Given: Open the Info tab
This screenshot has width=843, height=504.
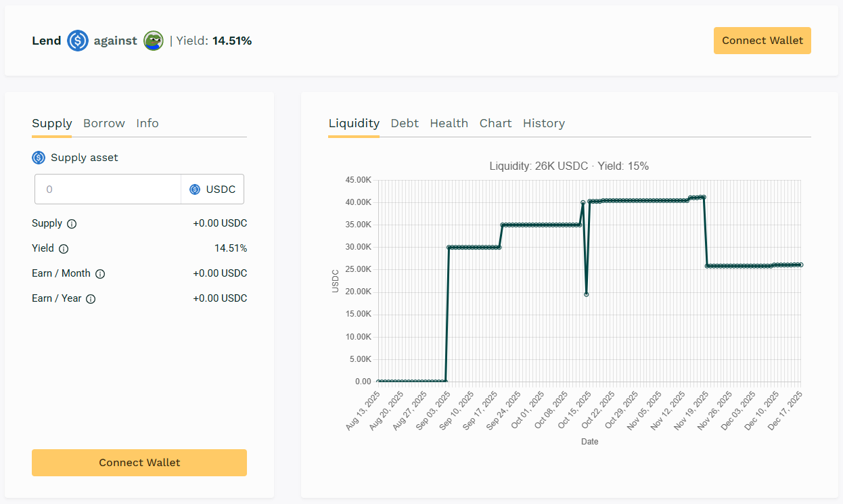Looking at the screenshot, I should pyautogui.click(x=147, y=123).
